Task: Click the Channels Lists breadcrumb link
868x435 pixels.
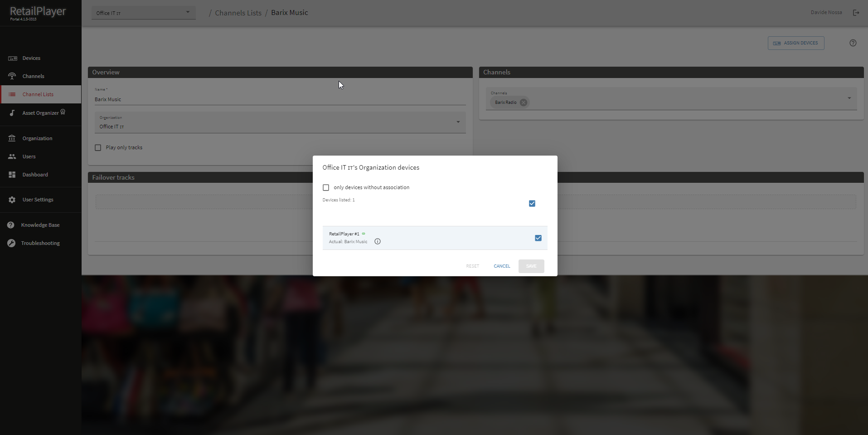Action: (238, 13)
